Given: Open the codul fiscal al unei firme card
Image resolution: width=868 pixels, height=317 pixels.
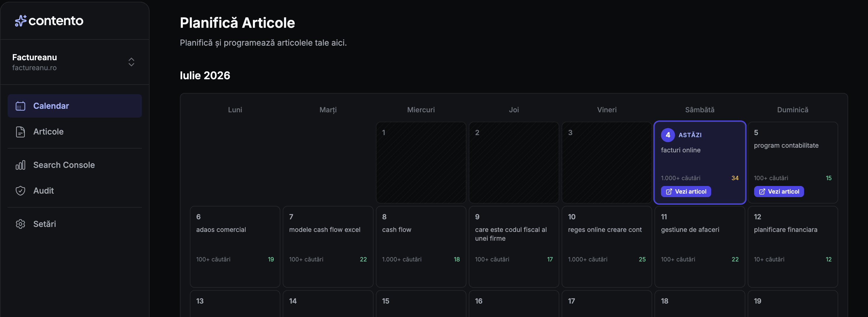Looking at the screenshot, I should click(514, 247).
